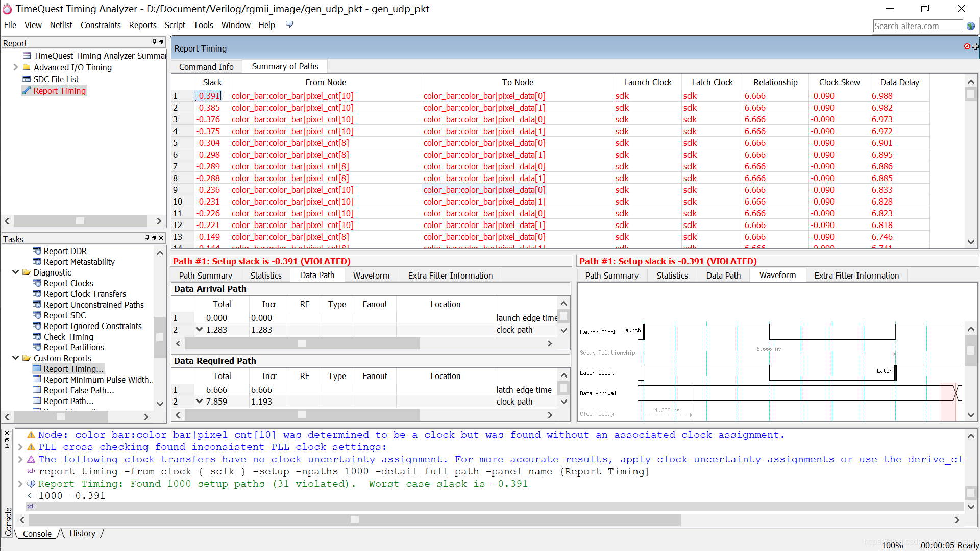The width and height of the screenshot is (980, 551).
Task: Switch to the Command Info tab
Action: [x=206, y=67]
